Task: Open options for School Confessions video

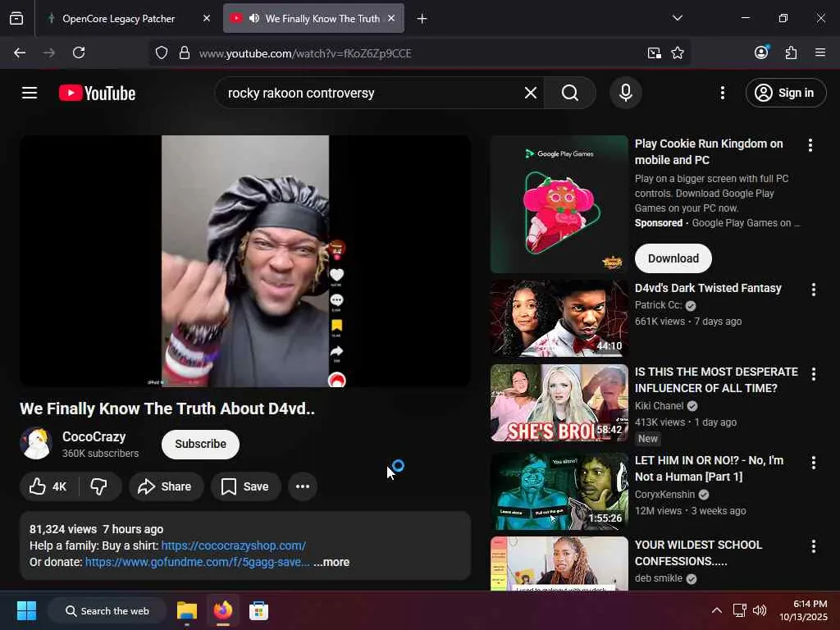Action: 813,546
